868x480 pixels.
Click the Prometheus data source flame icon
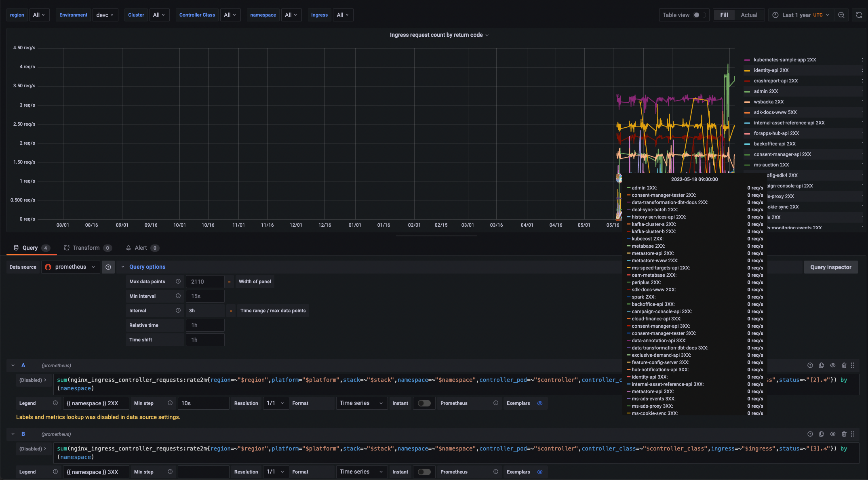[x=48, y=267]
